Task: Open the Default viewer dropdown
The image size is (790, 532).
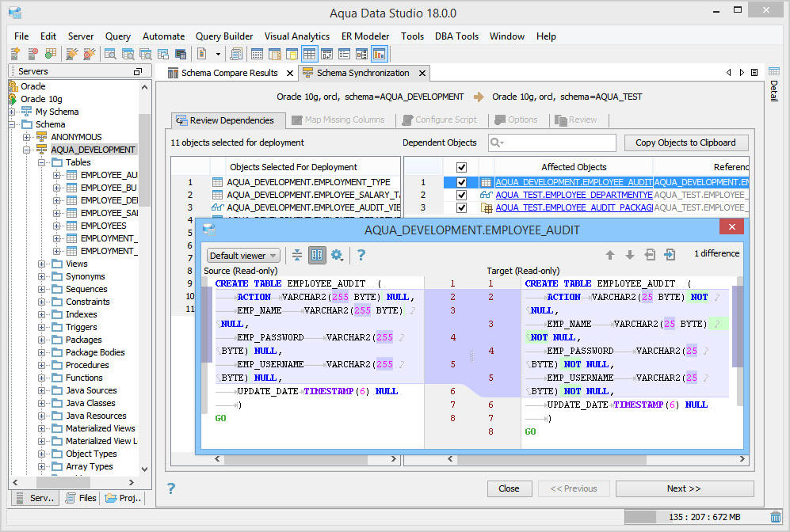Action: pyautogui.click(x=243, y=256)
